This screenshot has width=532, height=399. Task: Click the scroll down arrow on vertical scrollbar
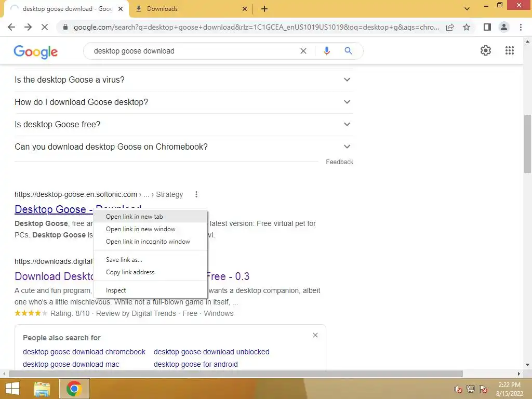tap(527, 365)
